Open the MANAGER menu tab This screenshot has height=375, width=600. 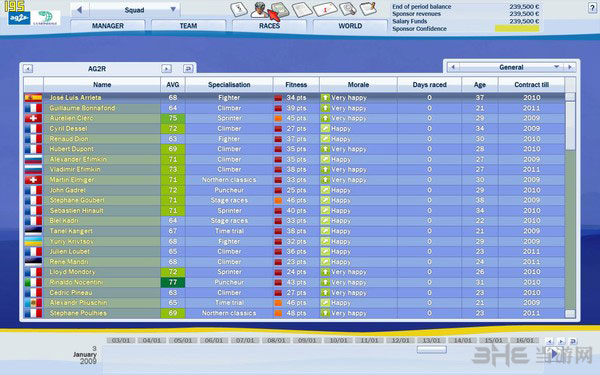[x=108, y=26]
